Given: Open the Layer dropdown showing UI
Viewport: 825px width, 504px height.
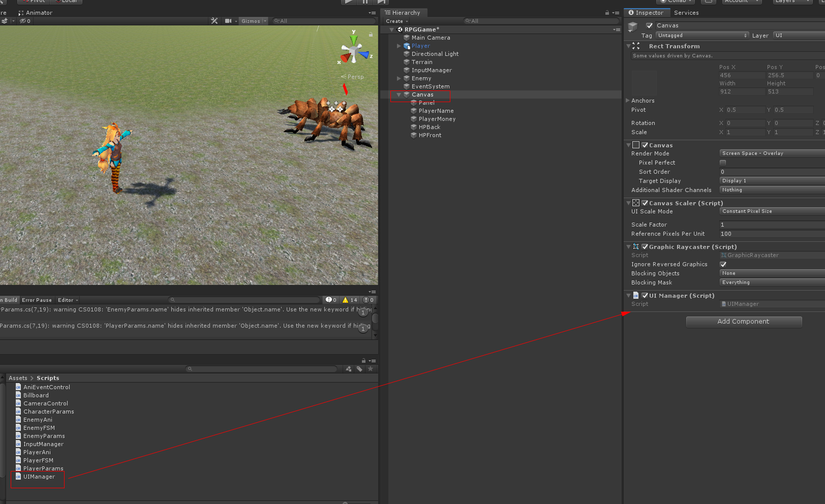Looking at the screenshot, I should point(799,36).
